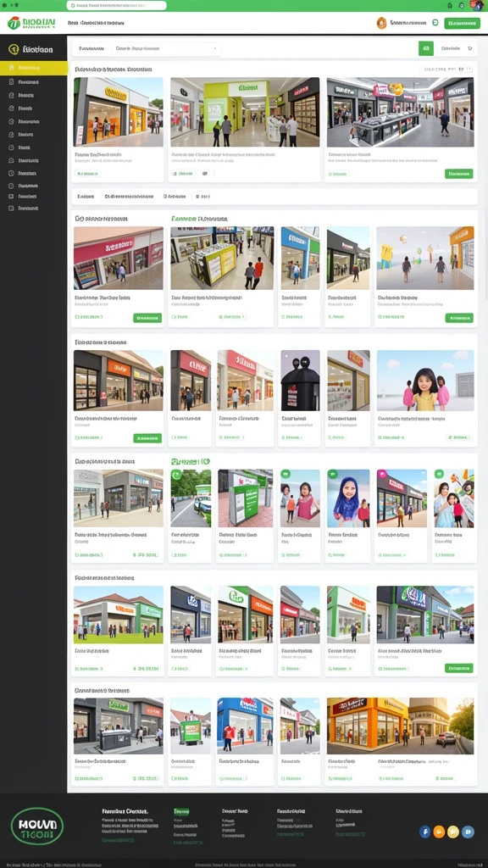The image size is (488, 868).
Task: Activate the green square grid-view button in the filter bar
Action: [425, 48]
